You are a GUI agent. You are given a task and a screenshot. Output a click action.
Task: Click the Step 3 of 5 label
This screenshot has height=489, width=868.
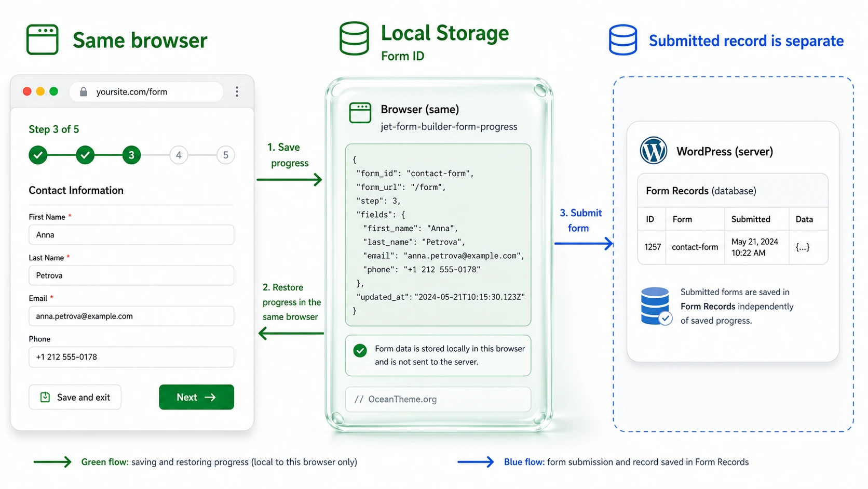coord(54,129)
